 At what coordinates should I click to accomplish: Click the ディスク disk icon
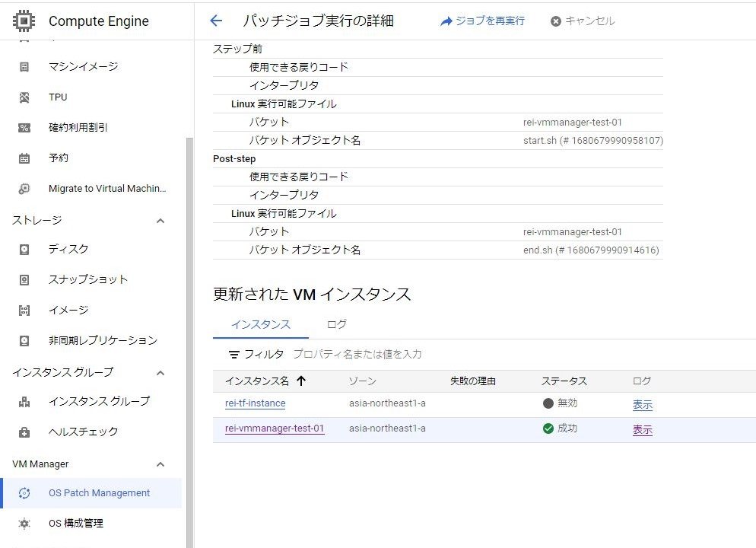pyautogui.click(x=24, y=249)
